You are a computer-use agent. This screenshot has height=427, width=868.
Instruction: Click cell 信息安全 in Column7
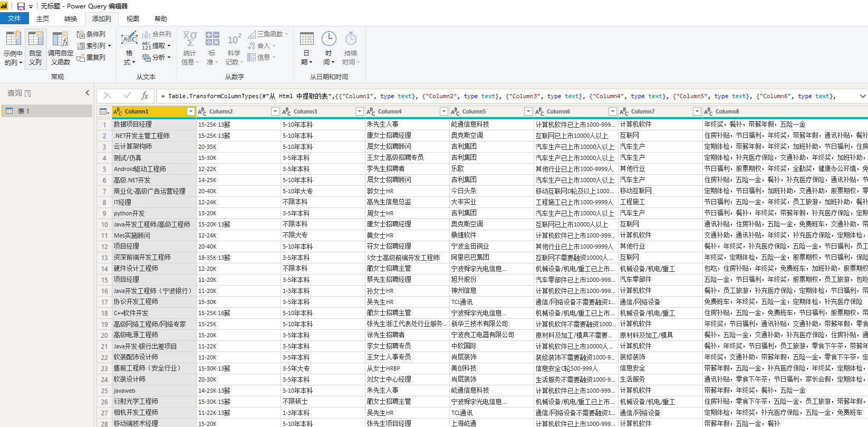click(660, 368)
